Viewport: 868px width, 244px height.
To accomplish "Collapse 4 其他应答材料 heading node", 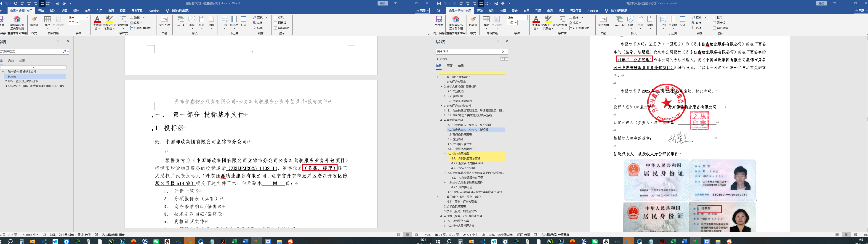I will (441, 120).
